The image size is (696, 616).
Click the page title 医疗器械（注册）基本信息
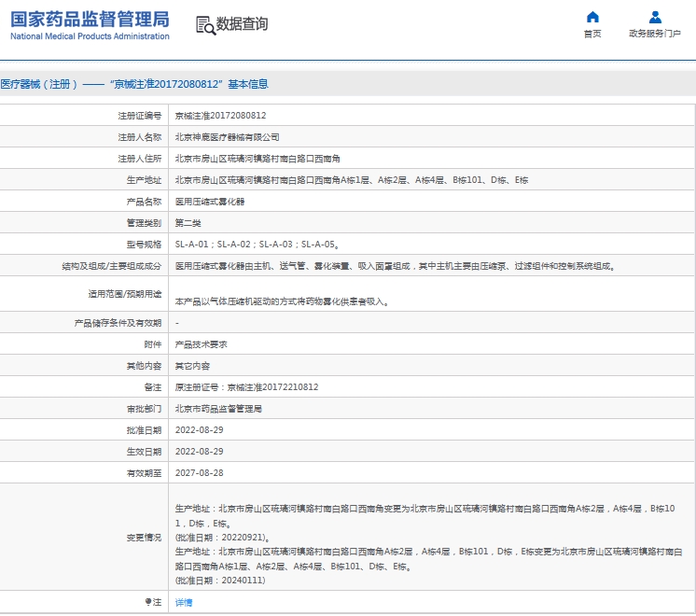[x=134, y=84]
